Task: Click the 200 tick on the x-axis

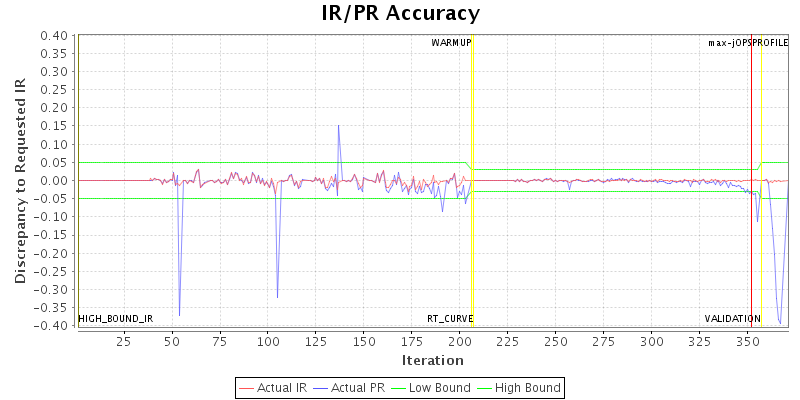Action: 458,341
